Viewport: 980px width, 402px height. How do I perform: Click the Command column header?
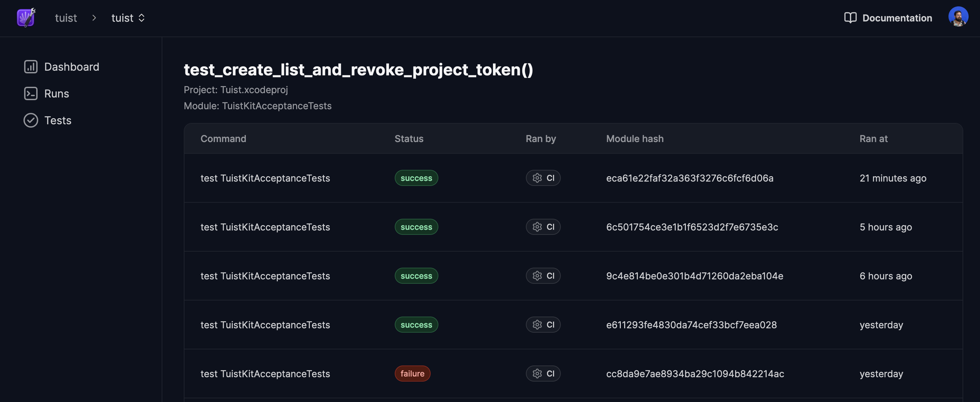click(x=223, y=139)
